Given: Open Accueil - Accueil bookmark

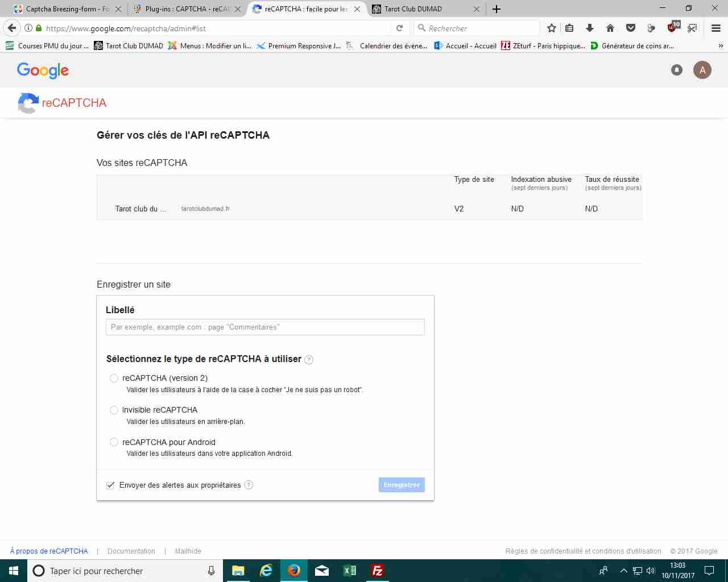Looking at the screenshot, I should 465,46.
